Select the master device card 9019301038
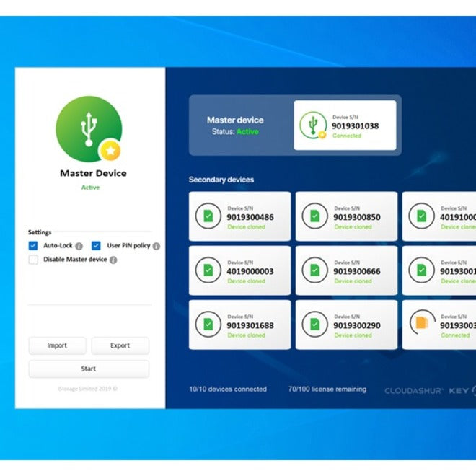 (345, 125)
